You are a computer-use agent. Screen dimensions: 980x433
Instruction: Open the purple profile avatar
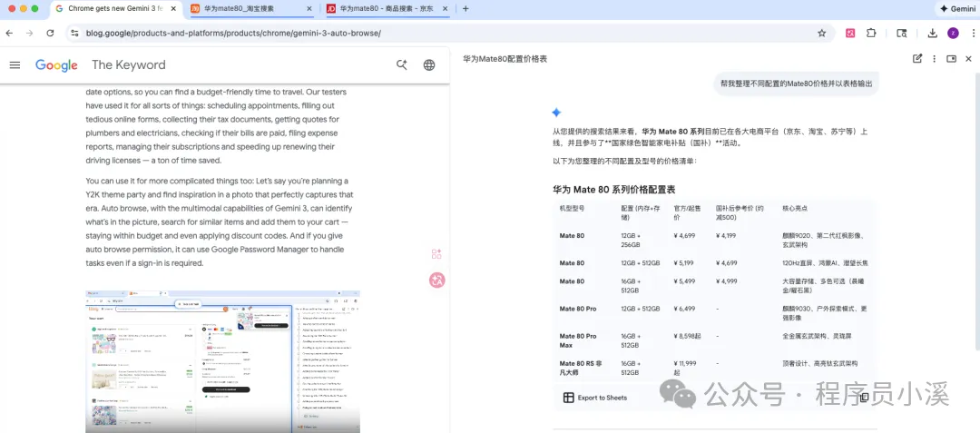pos(953,33)
